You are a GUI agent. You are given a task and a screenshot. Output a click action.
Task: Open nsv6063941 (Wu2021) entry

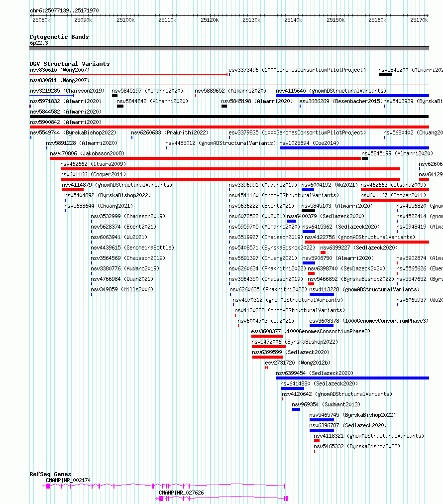coord(119,237)
